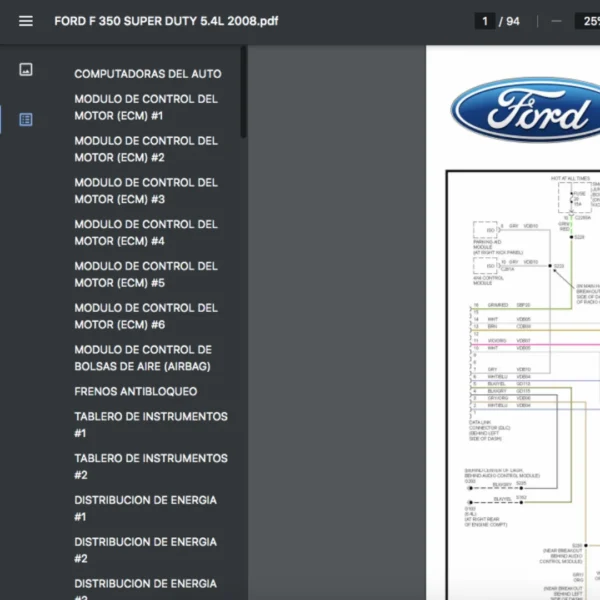Select the document outline icon

(x=26, y=119)
